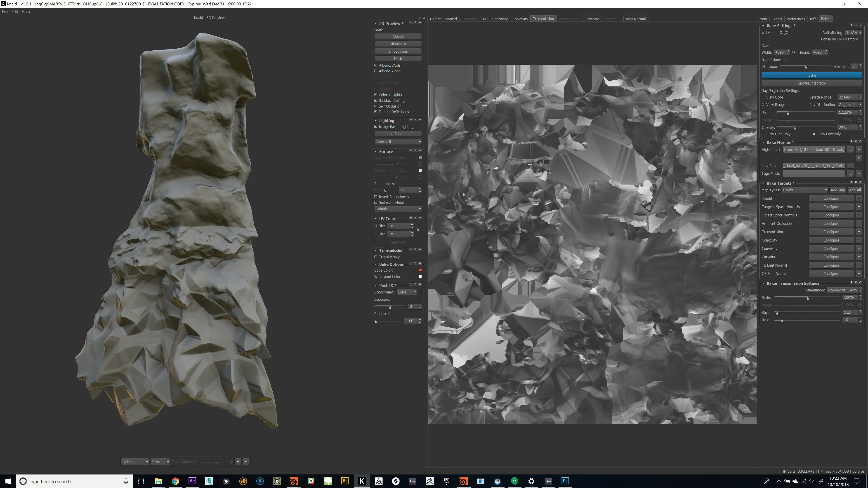Viewport: 868px width, 488px height.
Task: Open the Anti-aliasing dropdown
Action: [x=854, y=33]
